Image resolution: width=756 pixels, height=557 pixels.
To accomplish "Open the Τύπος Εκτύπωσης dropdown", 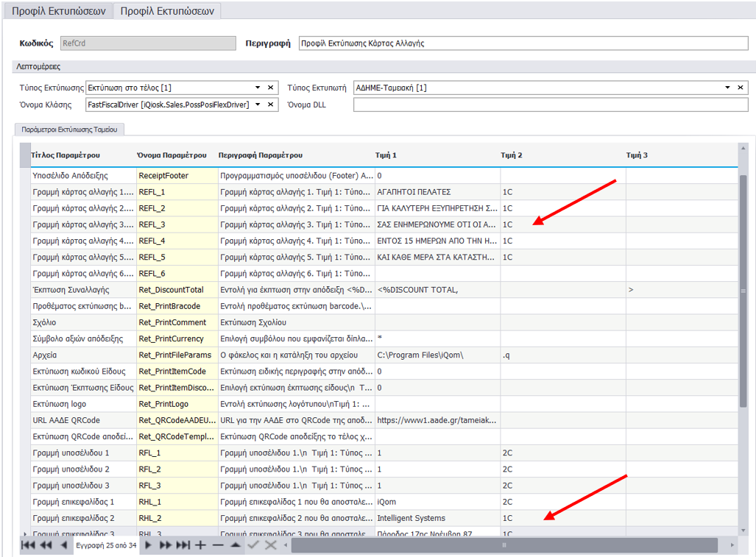I will (x=258, y=88).
